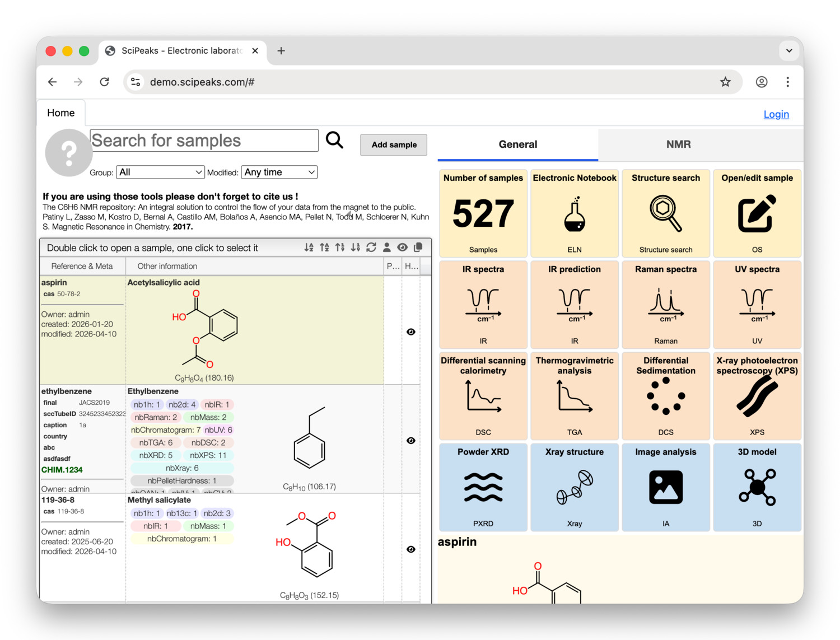Select the General tab
This screenshot has height=640, width=840.
517,144
